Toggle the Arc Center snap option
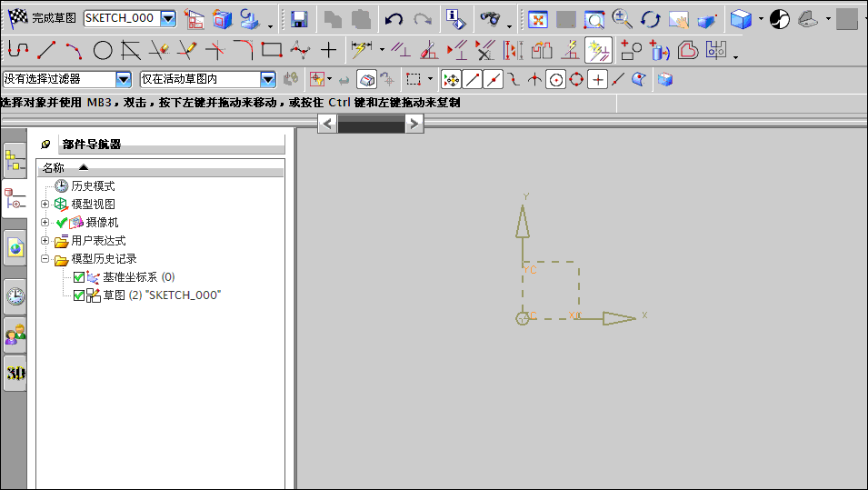This screenshot has width=868, height=490. pyautogui.click(x=555, y=80)
